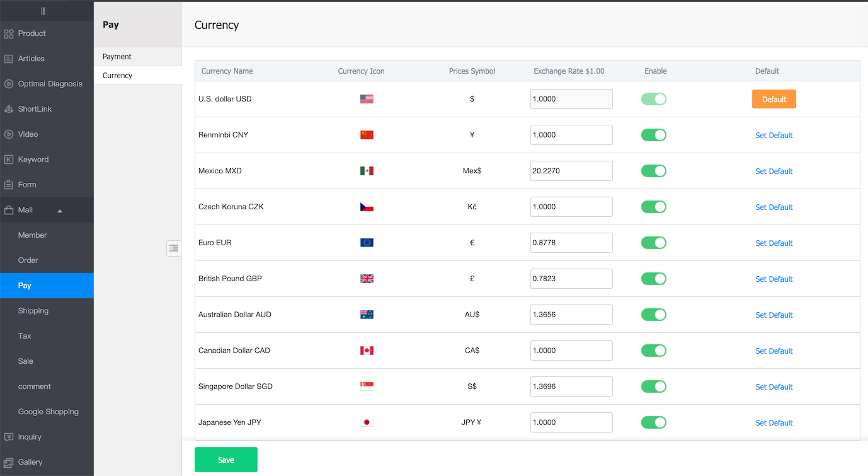Click the Gallery icon in sidebar
The width and height of the screenshot is (868, 476).
click(9, 462)
